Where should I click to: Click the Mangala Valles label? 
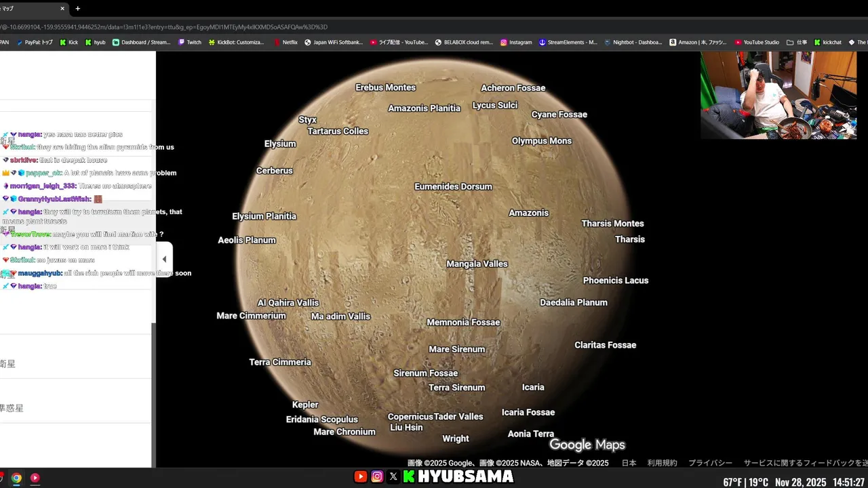click(477, 264)
